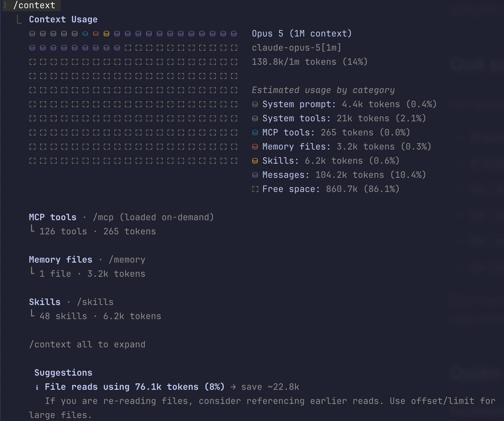504x421 pixels.
Task: Click the /context command input line
Action: [34, 5]
